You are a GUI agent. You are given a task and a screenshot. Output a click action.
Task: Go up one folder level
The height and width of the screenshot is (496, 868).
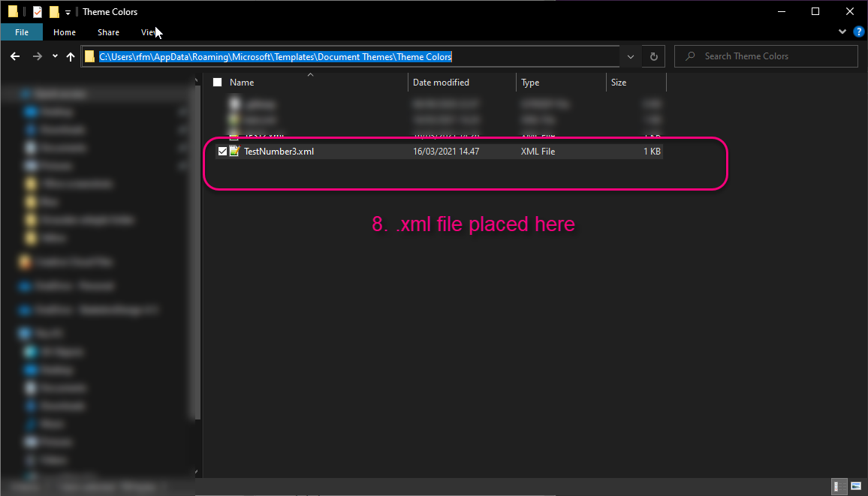[71, 56]
